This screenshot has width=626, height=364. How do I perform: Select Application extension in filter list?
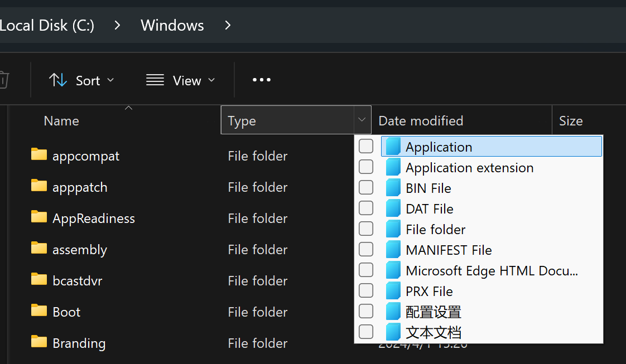469,168
